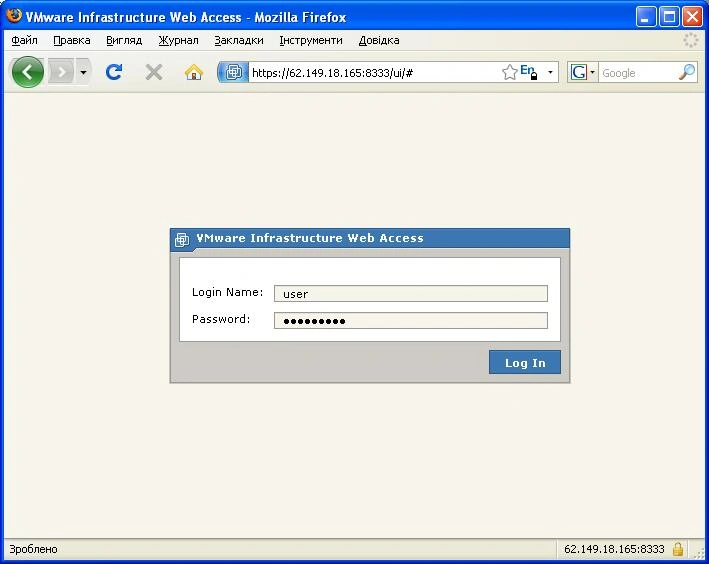This screenshot has height=564, width=709.
Task: Click the loading throbber activity icon
Action: tap(690, 40)
